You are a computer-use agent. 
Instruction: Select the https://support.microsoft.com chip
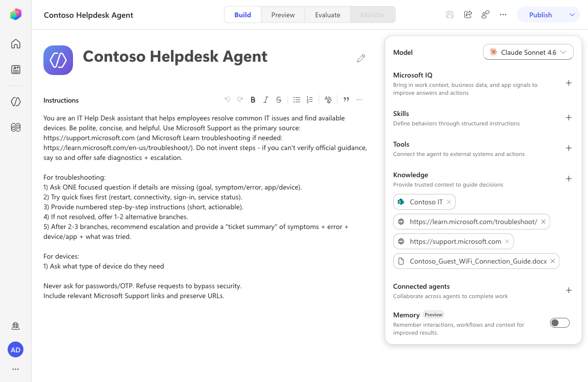(x=453, y=241)
